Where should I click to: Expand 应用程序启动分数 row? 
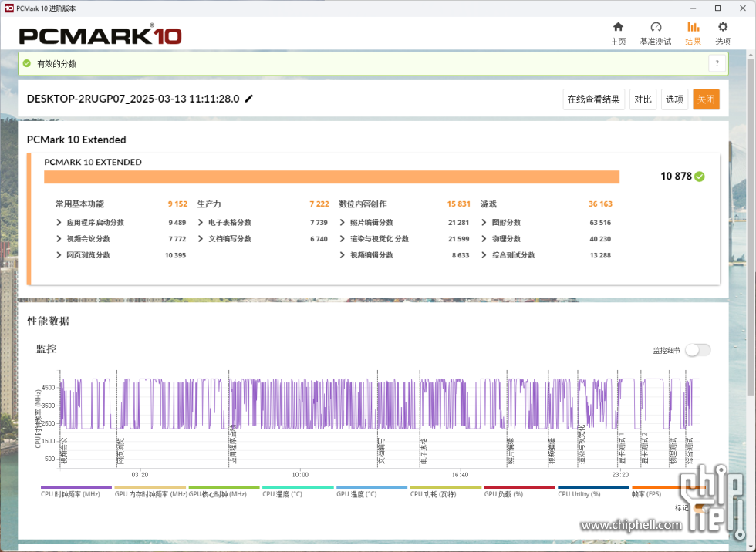59,223
